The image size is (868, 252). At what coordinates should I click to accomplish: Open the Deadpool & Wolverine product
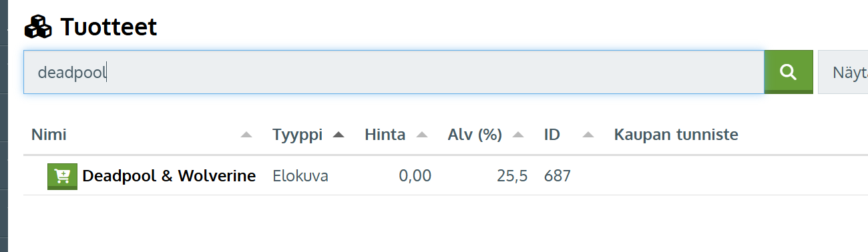[169, 176]
